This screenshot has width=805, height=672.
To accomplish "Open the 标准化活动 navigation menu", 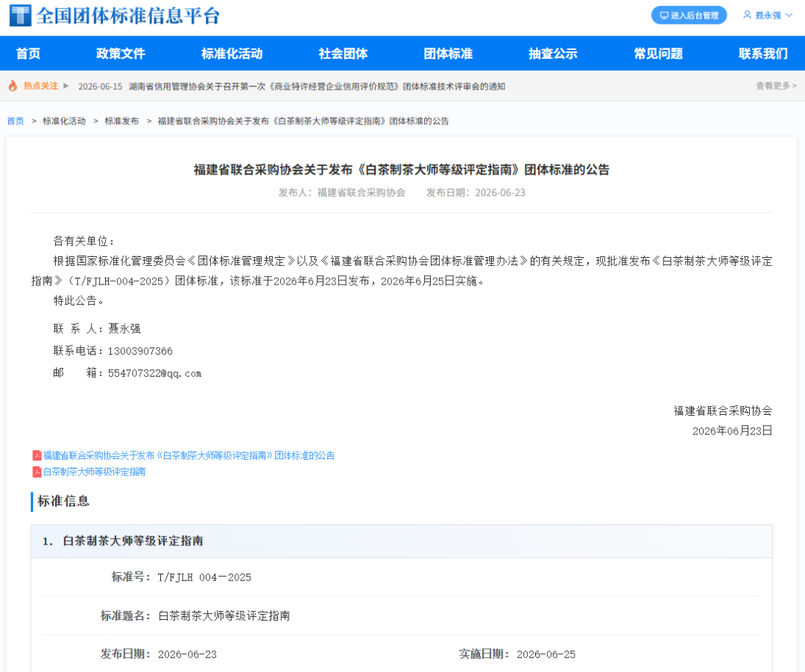I will 232,54.
